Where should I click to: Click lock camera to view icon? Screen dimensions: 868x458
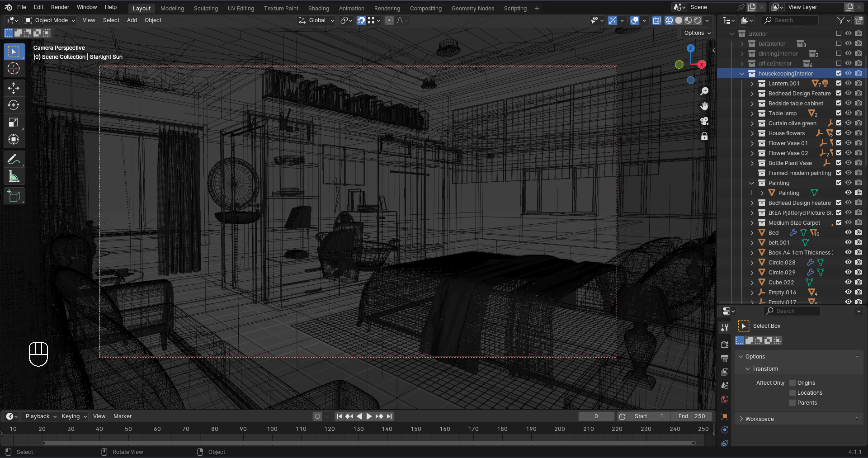(x=704, y=136)
